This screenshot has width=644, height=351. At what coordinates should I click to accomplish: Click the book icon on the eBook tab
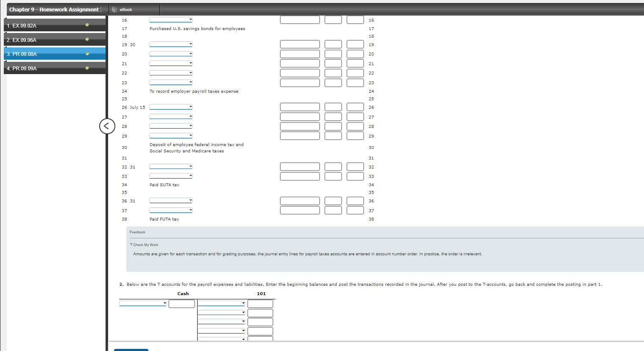(114, 9)
